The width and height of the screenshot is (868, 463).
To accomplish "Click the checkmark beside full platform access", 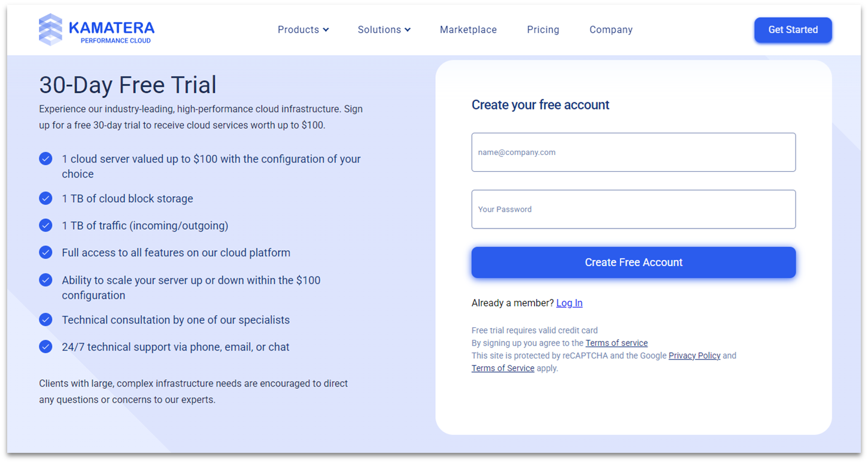I will coord(45,252).
